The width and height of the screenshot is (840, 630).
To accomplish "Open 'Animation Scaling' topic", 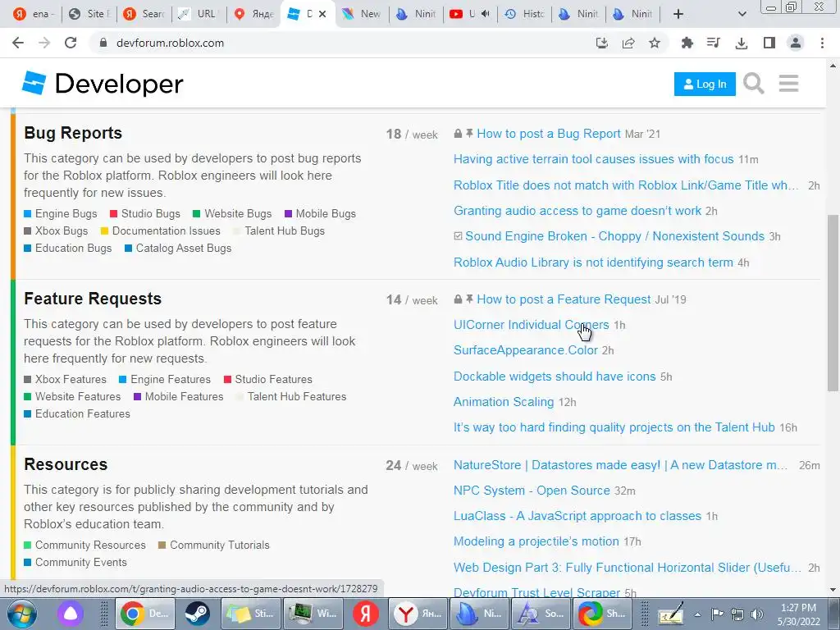I will (504, 402).
